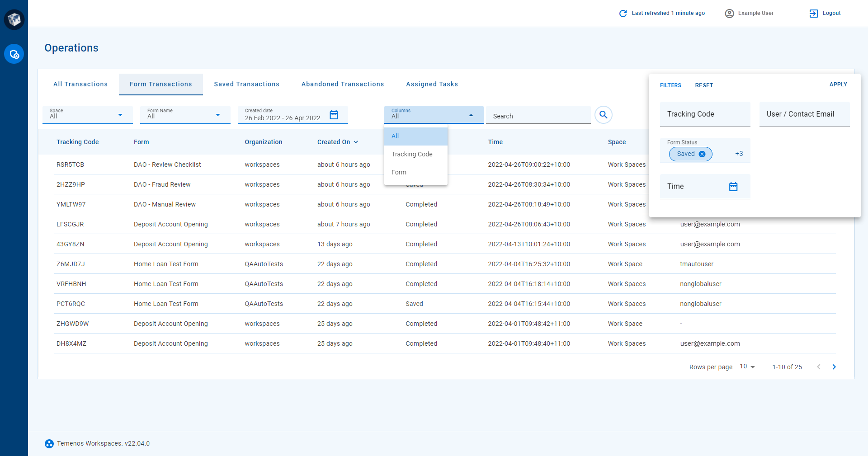Click RESET to clear filters
Screen dimensions: 868x456
click(x=703, y=85)
